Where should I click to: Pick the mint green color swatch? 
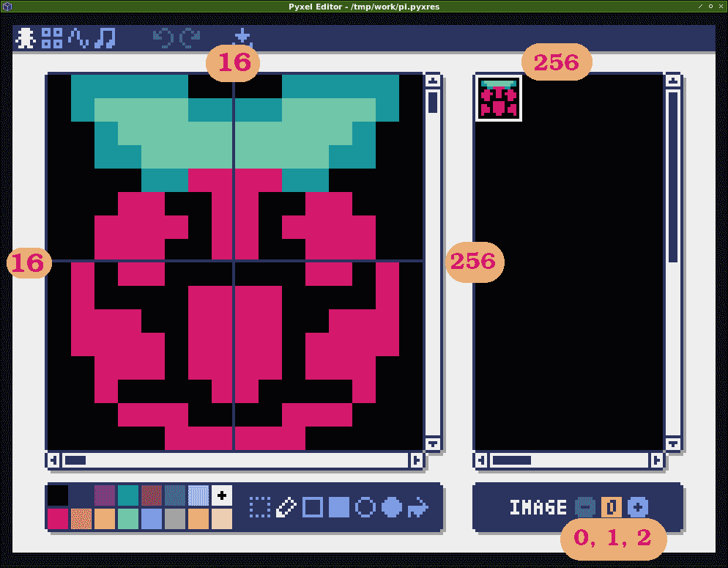pos(128,519)
